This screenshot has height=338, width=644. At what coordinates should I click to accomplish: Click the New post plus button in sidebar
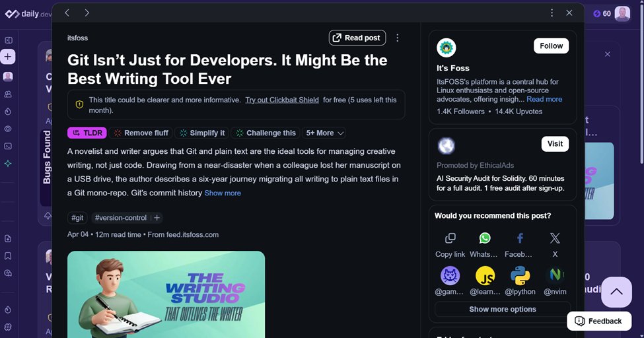point(8,57)
